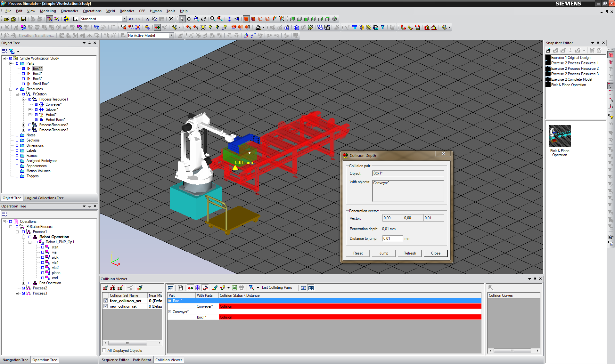This screenshot has height=364, width=615.
Task: Click the Delete X icon in the toolbar
Action: (x=171, y=19)
